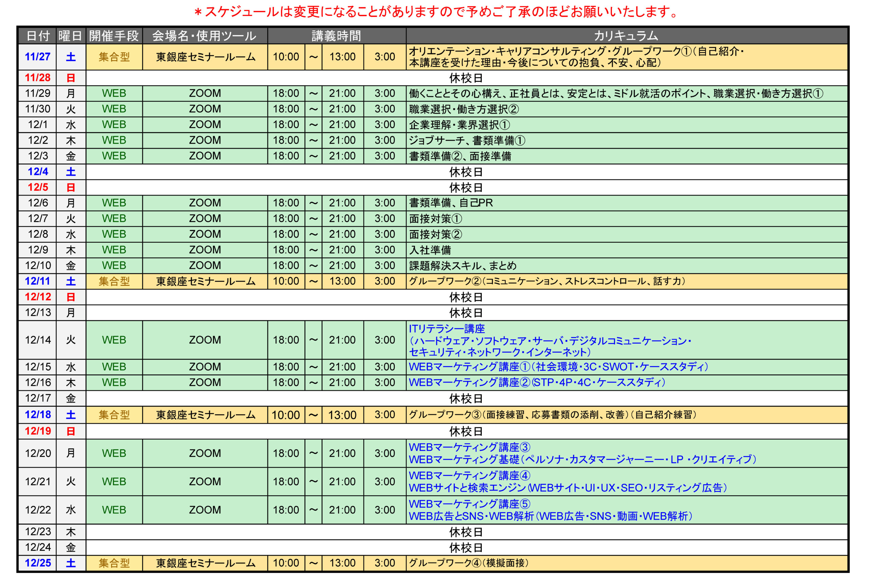Click WEB in the 12/3 row
Image resolution: width=869 pixels, height=588 pixels.
(x=114, y=156)
